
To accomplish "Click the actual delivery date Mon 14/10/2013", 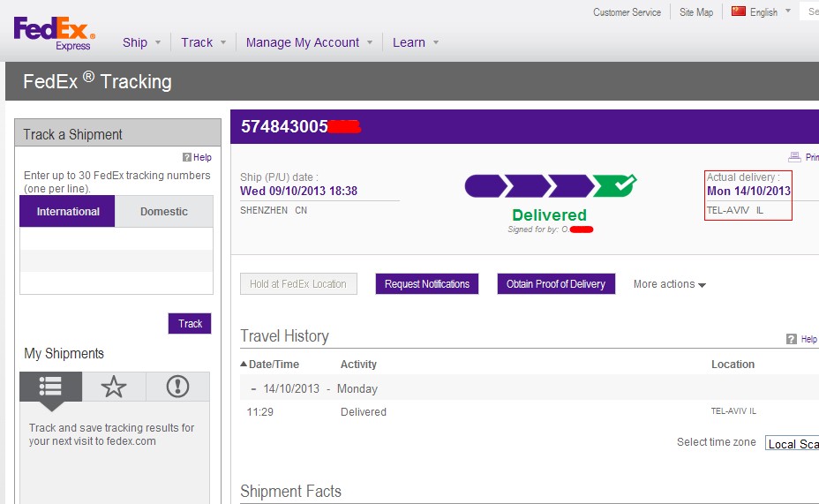I will (x=748, y=192).
